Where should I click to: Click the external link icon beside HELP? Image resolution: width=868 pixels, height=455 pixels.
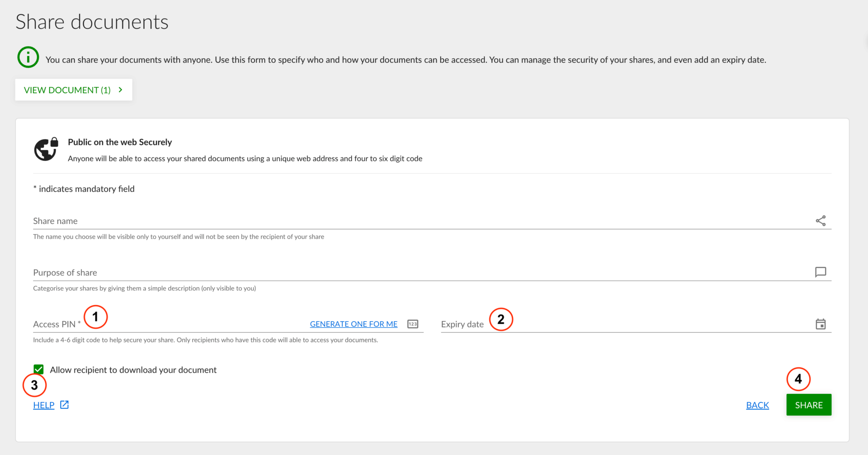pos(65,405)
